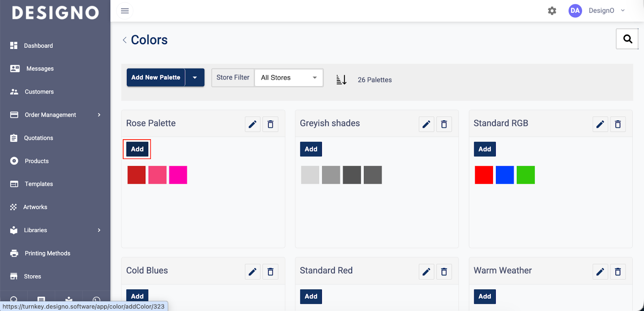Go back using arrow beside Colors
The width and height of the screenshot is (644, 311).
coord(125,40)
